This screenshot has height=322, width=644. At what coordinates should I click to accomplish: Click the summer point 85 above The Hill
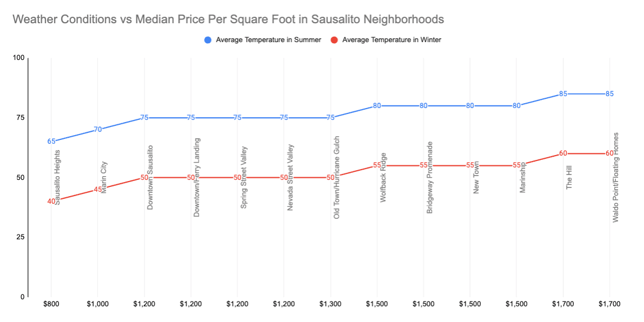(x=563, y=94)
